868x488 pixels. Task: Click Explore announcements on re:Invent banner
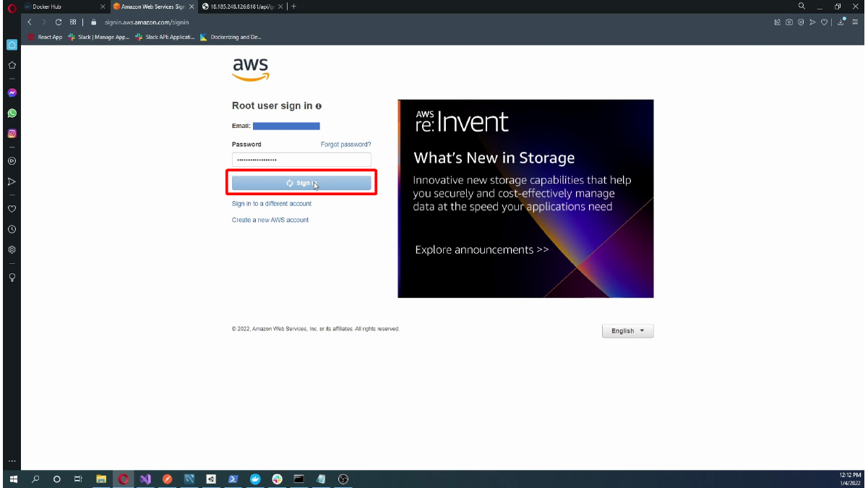point(482,250)
